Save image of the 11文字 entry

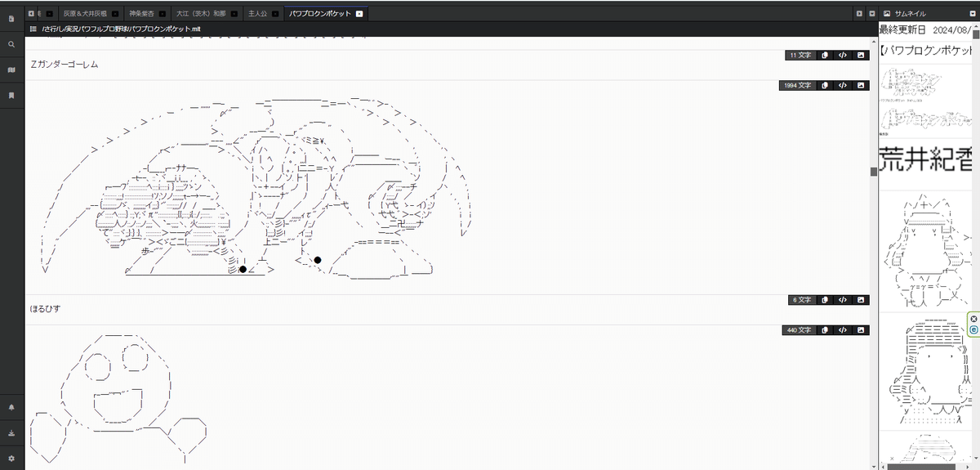click(861, 55)
